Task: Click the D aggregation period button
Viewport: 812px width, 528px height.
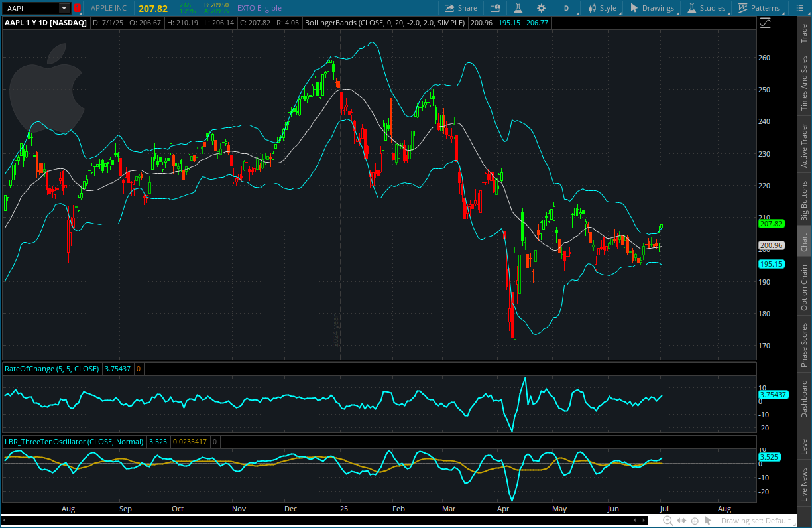Action: click(x=566, y=8)
